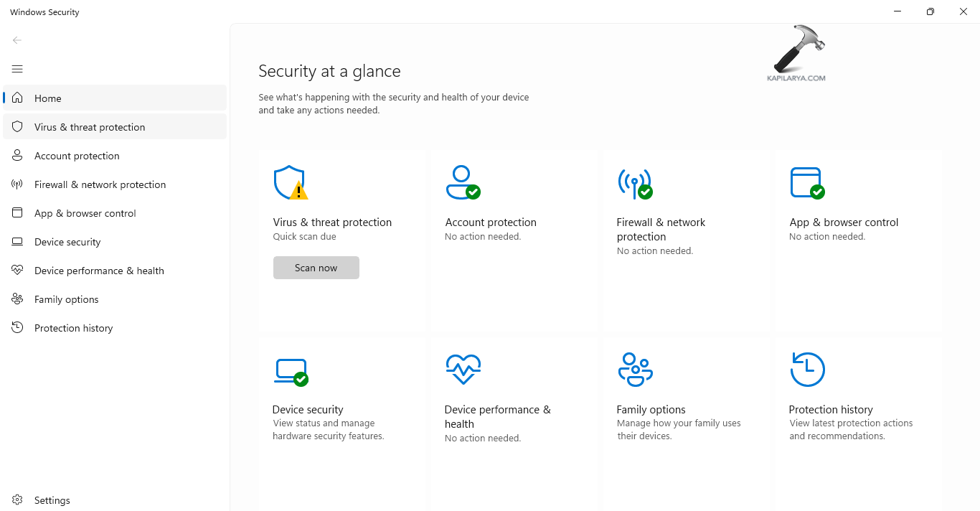The height and width of the screenshot is (511, 980).
Task: Open the Family options people tile icon
Action: 635,370
